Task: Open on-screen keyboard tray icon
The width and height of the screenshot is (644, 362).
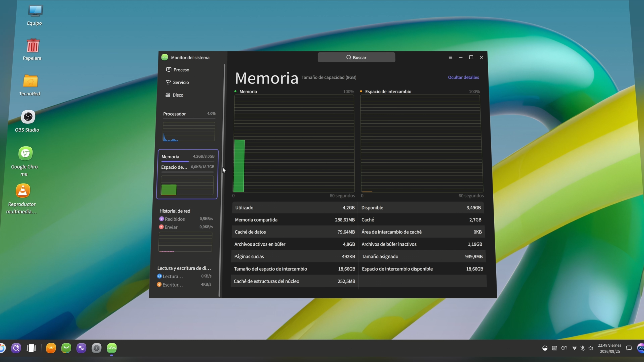Action: point(554,348)
